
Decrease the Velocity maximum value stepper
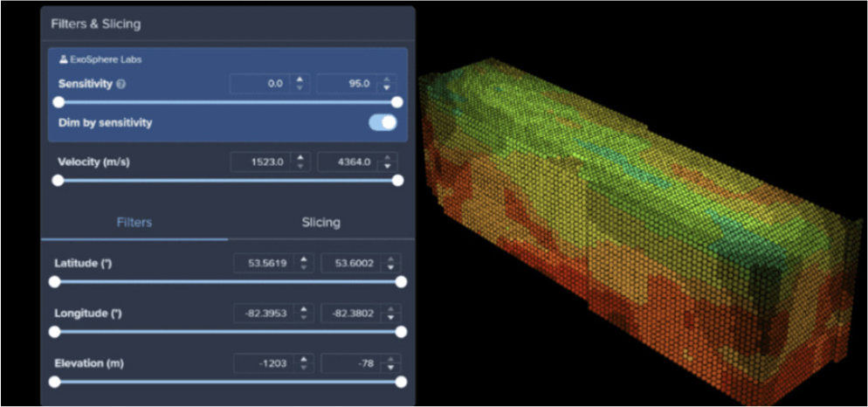pyautogui.click(x=389, y=167)
